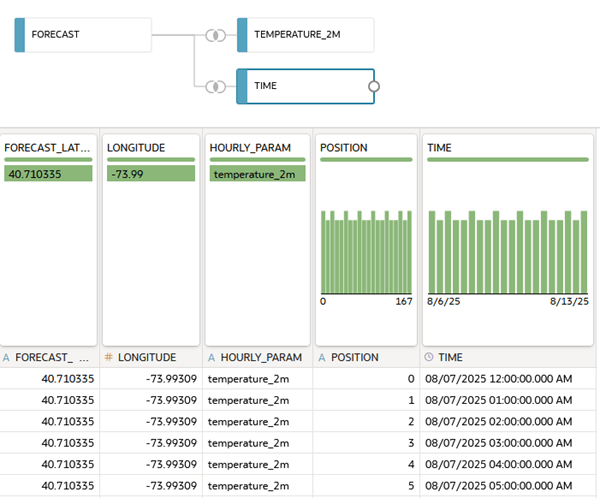Click the TIME histogram chart
Screen dimensions: 600x498
pyautogui.click(x=508, y=252)
